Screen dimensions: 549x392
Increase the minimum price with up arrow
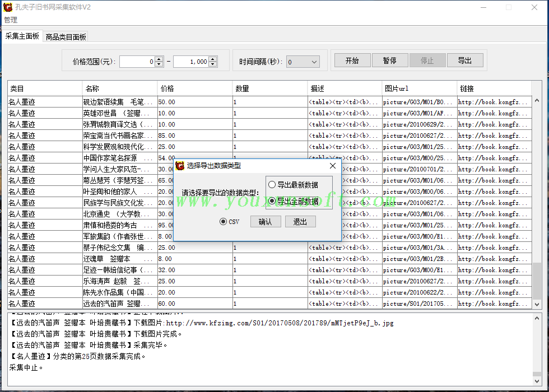tap(159, 59)
